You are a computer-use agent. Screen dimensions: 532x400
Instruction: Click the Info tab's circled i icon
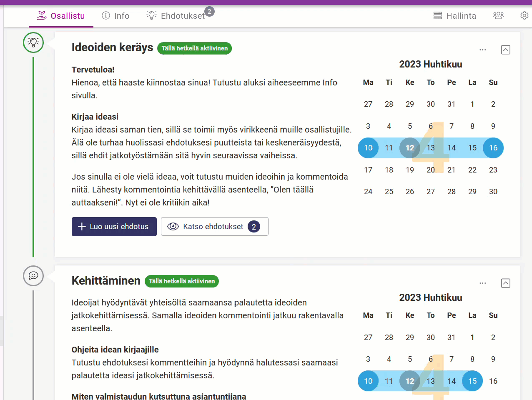tap(106, 15)
